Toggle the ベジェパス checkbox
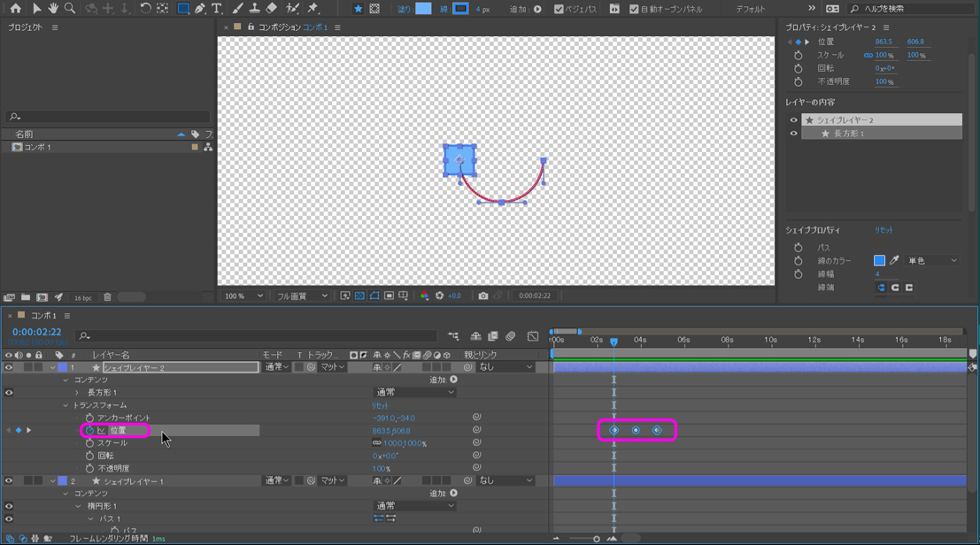This screenshot has height=545, width=980. click(x=559, y=9)
